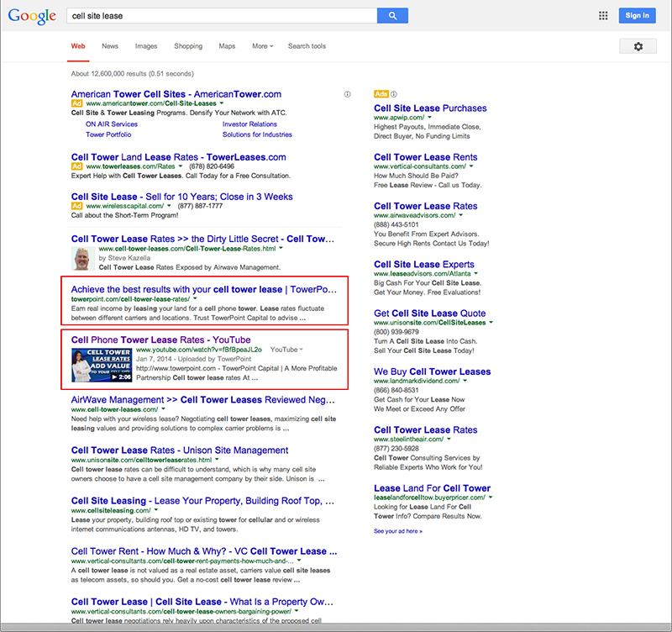Open Cell Site Lease Experts ad
This screenshot has width=672, height=632.
tap(424, 264)
